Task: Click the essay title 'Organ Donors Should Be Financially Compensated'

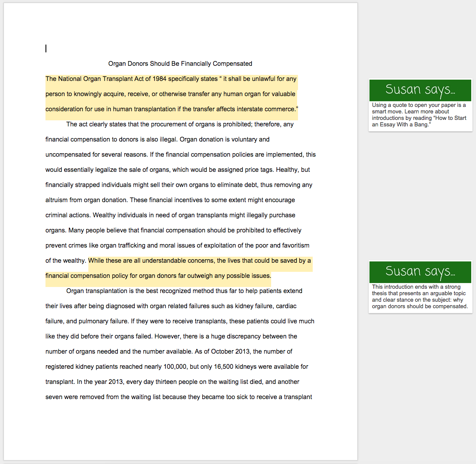Action: 180,64
